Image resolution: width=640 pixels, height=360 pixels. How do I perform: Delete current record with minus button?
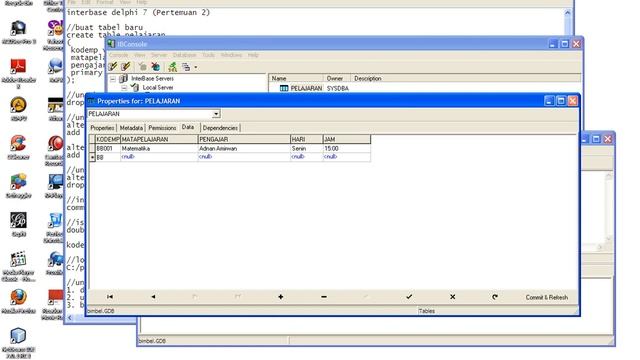(324, 297)
